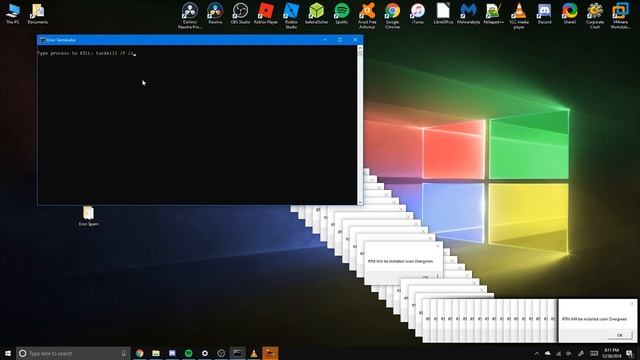Minimize the Error Terminator window
The width and height of the screenshot is (640, 360).
click(x=325, y=40)
